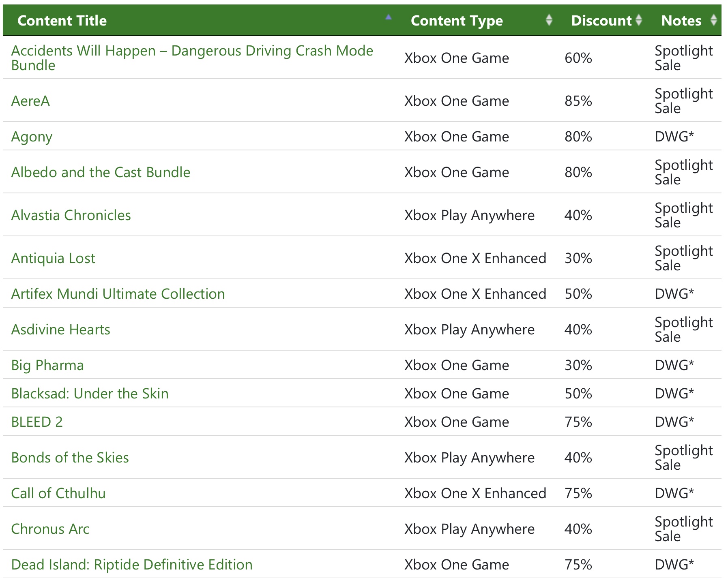Open Bonds of the Skies link

[70, 458]
